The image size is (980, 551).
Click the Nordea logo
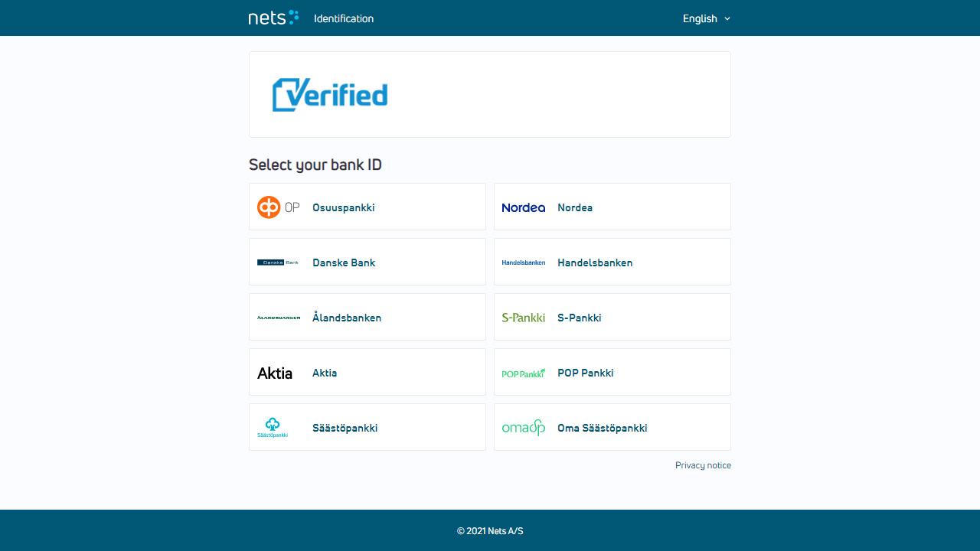click(524, 207)
